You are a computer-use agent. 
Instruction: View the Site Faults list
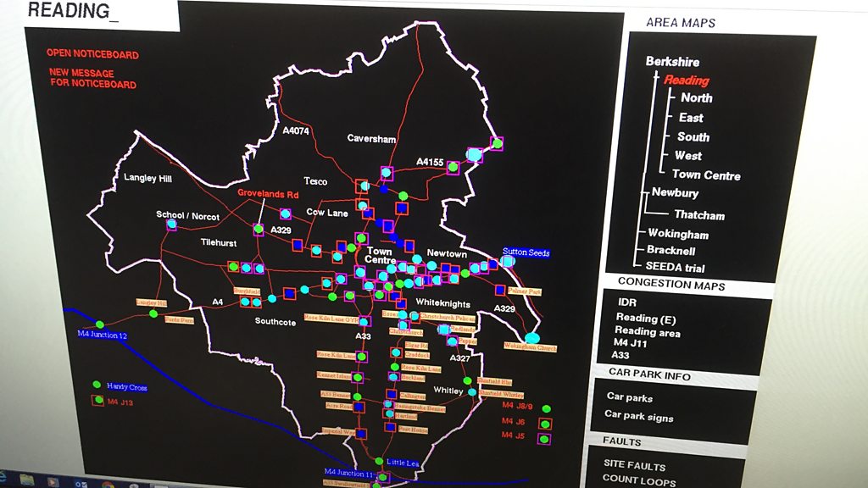coord(634,465)
